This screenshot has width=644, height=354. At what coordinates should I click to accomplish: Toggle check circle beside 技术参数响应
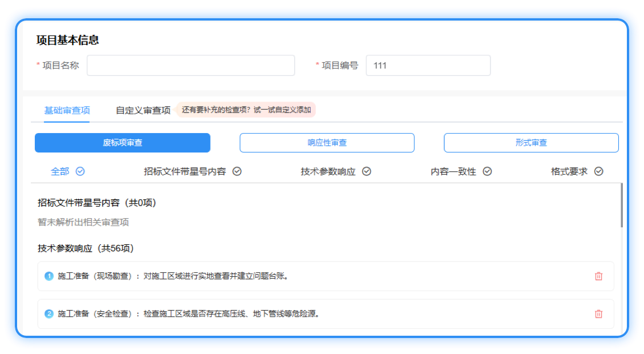point(367,171)
